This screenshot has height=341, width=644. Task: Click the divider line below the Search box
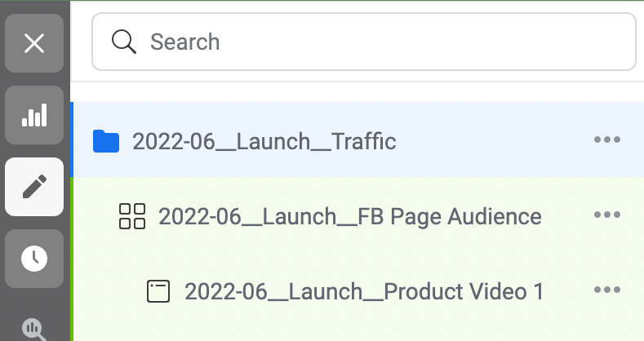point(358,82)
